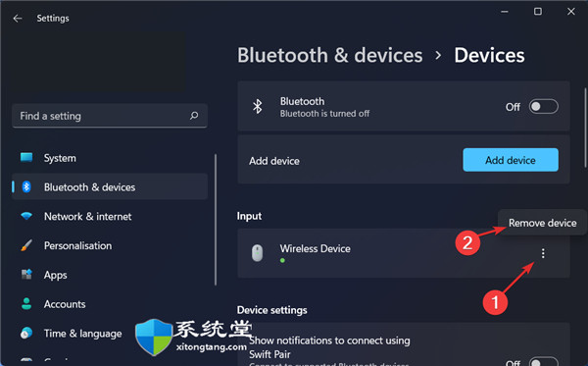Open the Apps settings page
Viewport: 588px width, 366px height.
pos(110,275)
